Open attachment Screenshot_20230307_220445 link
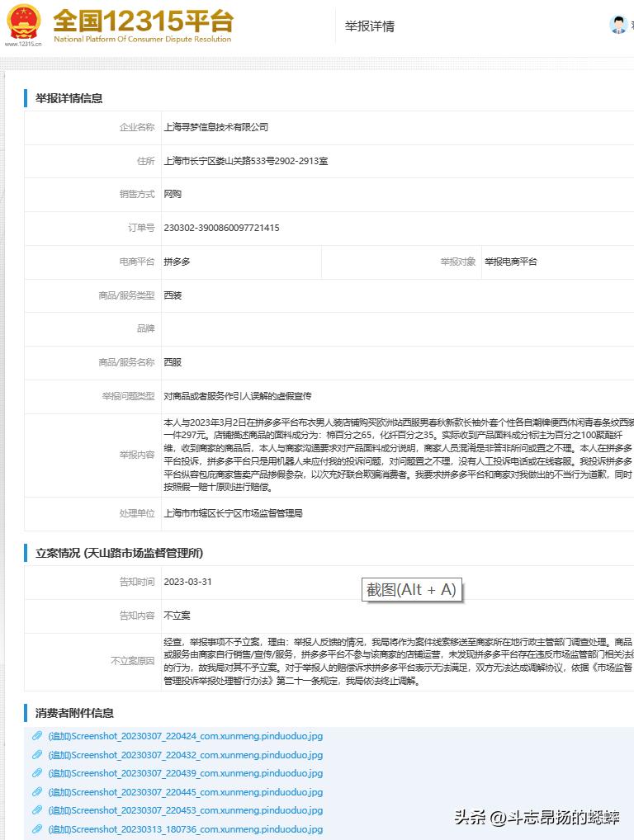Screen dimensions: 634x840 186,792
